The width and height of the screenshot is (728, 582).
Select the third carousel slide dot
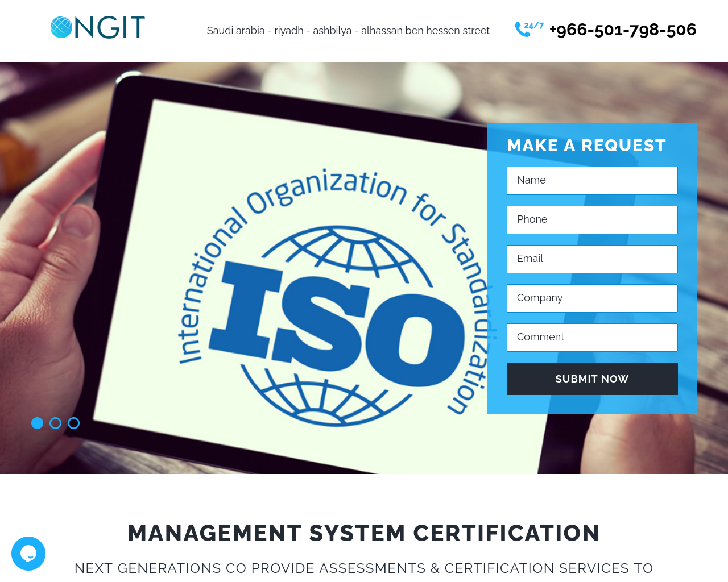tap(73, 423)
